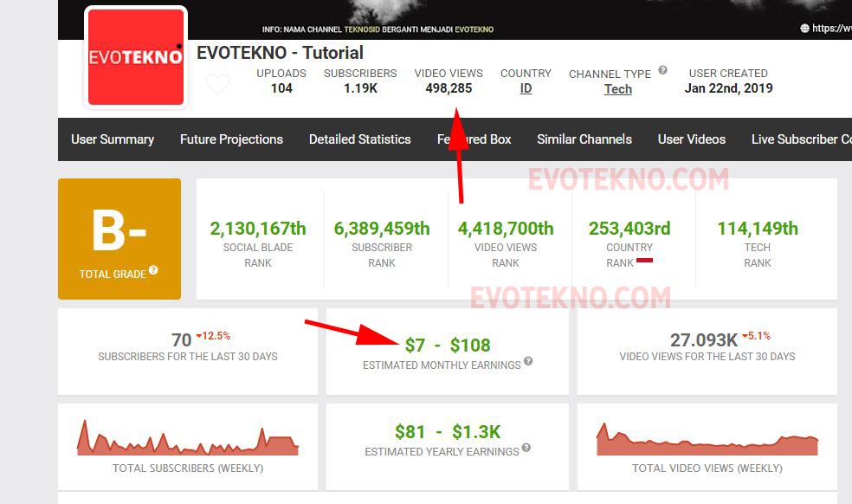Click the 253,403rd country rank
This screenshot has height=504, width=852.
pos(629,229)
